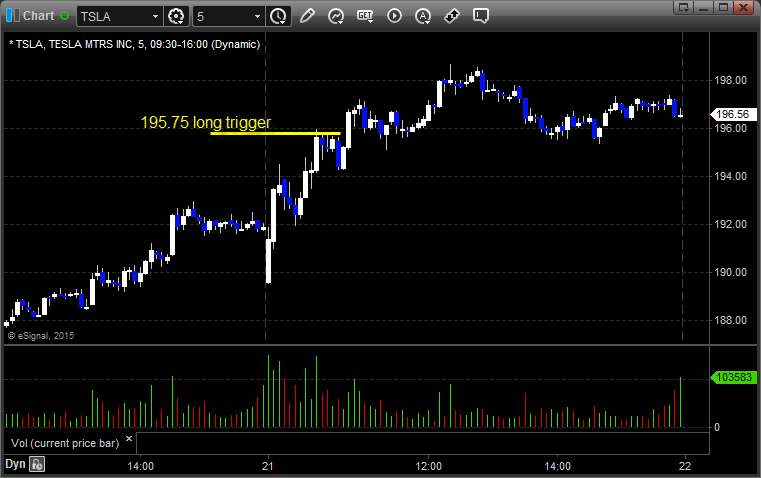Click the 196.56 current price marker
The height and width of the screenshot is (478, 761).
click(x=733, y=114)
